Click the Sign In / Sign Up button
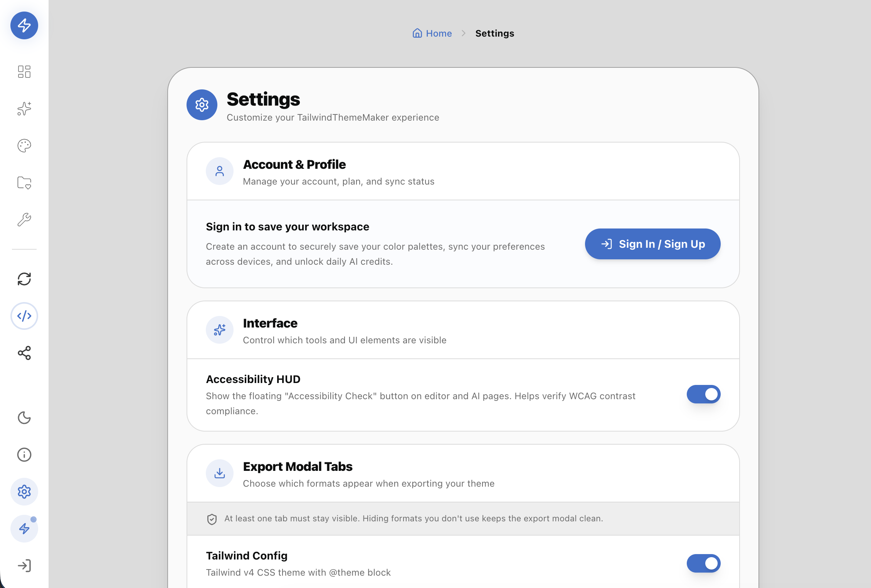871x588 pixels. pos(653,244)
